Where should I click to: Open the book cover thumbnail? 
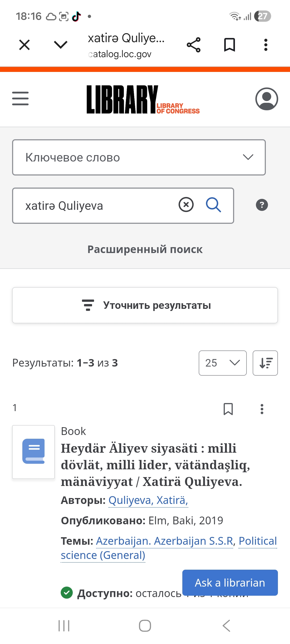click(x=34, y=452)
